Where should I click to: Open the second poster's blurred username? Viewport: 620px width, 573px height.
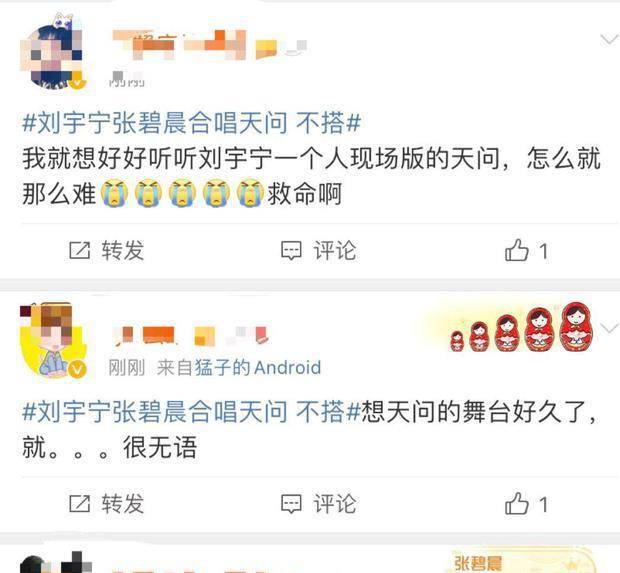[192, 335]
